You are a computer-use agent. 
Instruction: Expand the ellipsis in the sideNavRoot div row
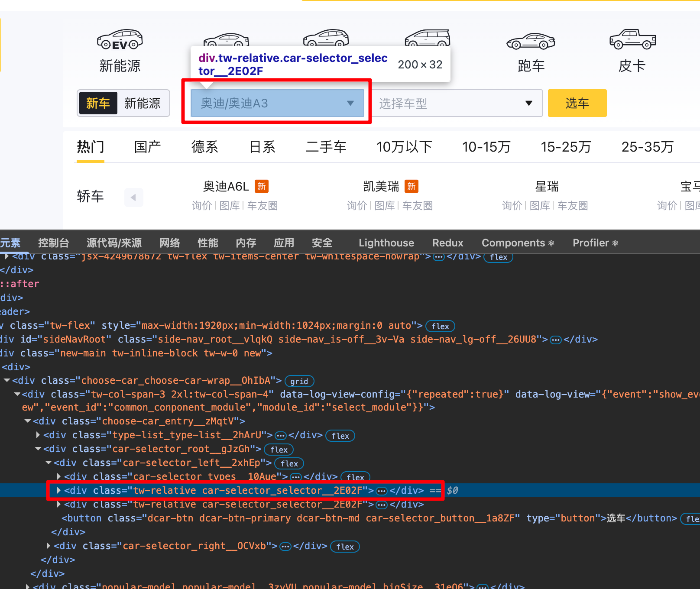555,340
